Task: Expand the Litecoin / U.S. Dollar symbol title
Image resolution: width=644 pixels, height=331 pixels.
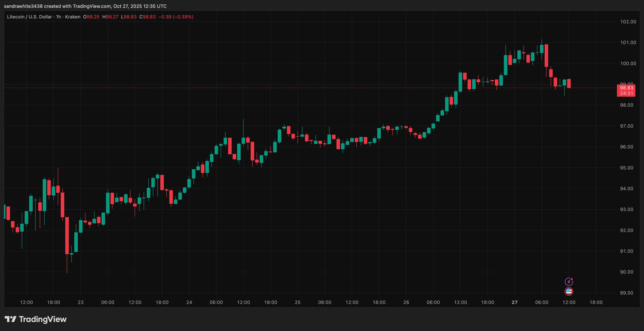Action: coord(29,17)
